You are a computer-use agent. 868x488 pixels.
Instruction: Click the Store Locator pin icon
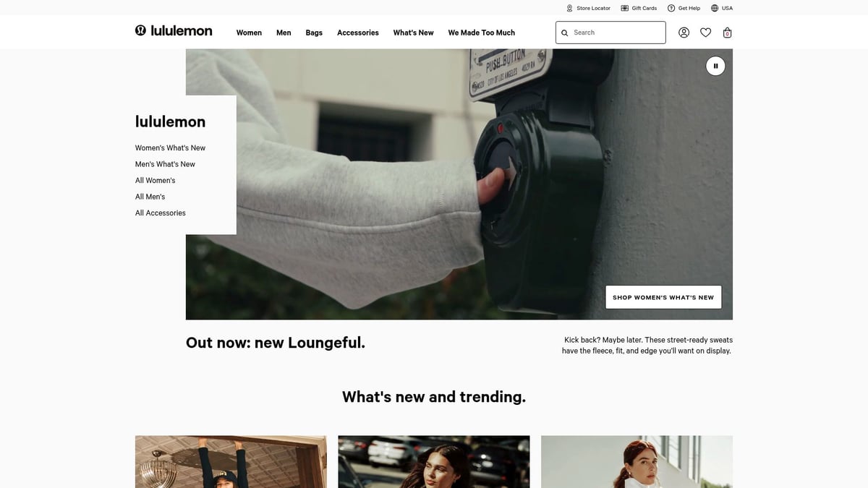click(x=569, y=8)
